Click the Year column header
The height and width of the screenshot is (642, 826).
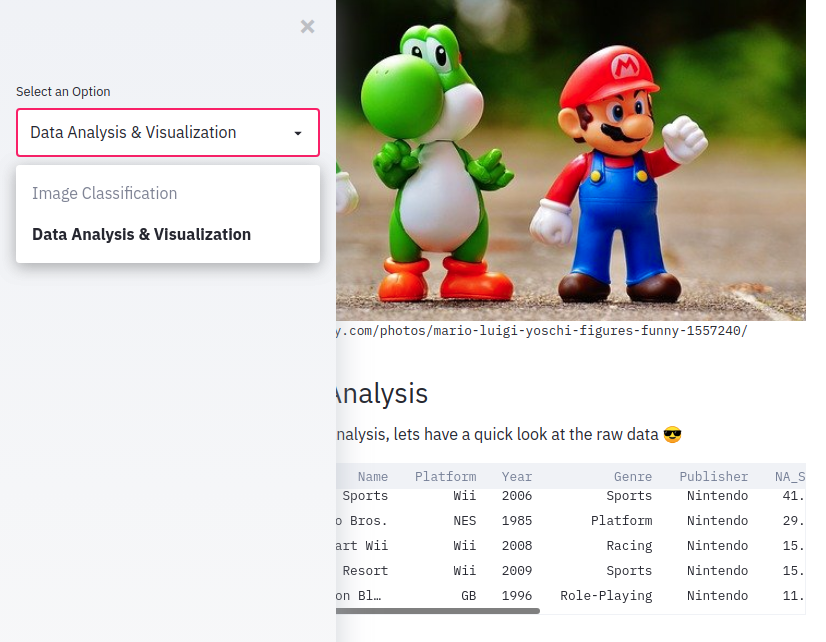click(x=516, y=477)
